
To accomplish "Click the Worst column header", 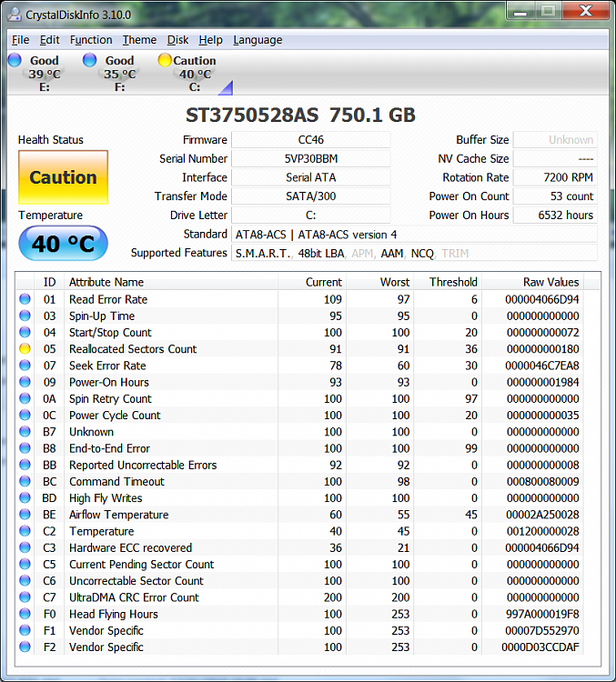I will 379,282.
